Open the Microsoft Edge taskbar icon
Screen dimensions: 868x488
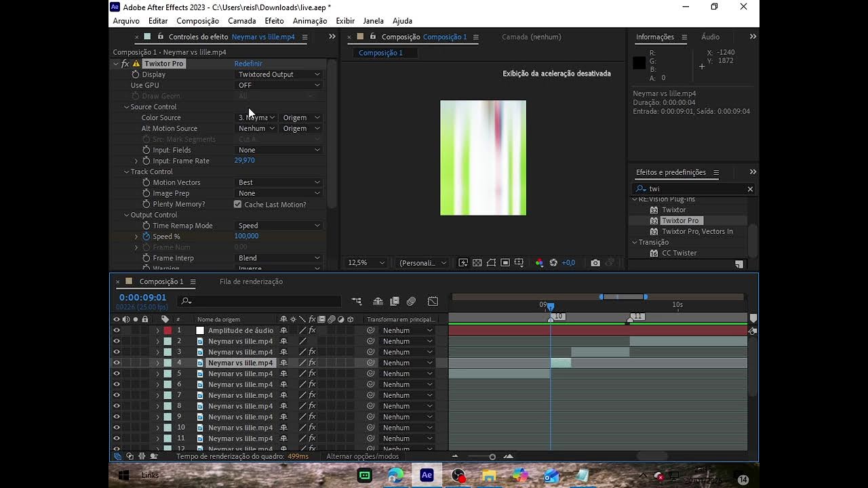(x=396, y=475)
